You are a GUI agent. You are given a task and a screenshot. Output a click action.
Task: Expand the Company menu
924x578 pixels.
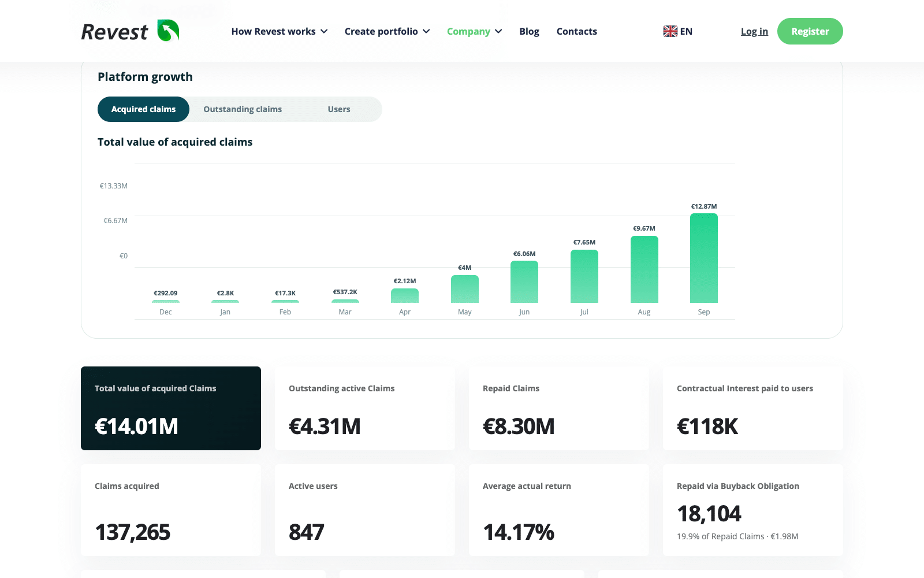click(474, 31)
